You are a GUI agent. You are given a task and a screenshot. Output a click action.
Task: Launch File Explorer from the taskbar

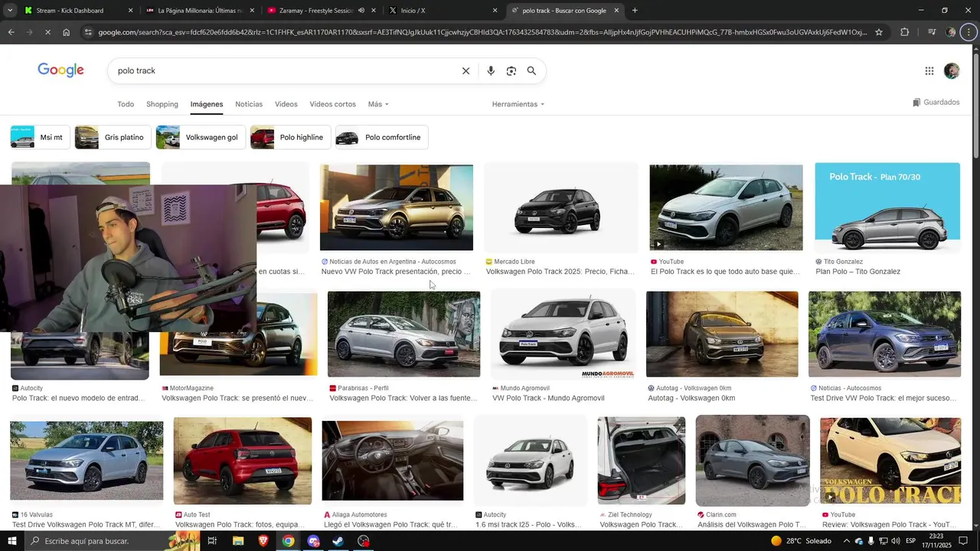[x=238, y=541]
